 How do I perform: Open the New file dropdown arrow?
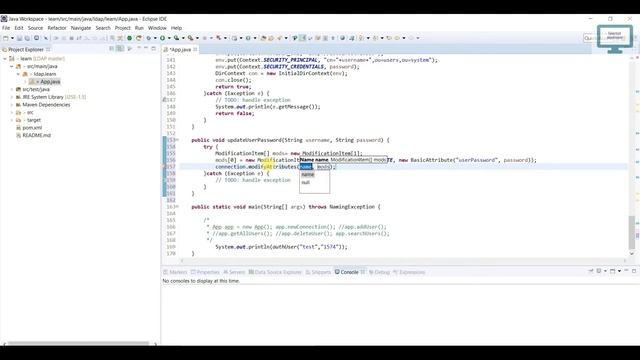tap(12, 38)
